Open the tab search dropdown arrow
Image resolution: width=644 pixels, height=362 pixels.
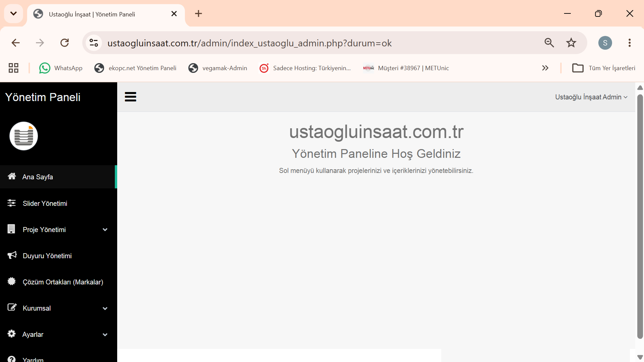point(13,14)
